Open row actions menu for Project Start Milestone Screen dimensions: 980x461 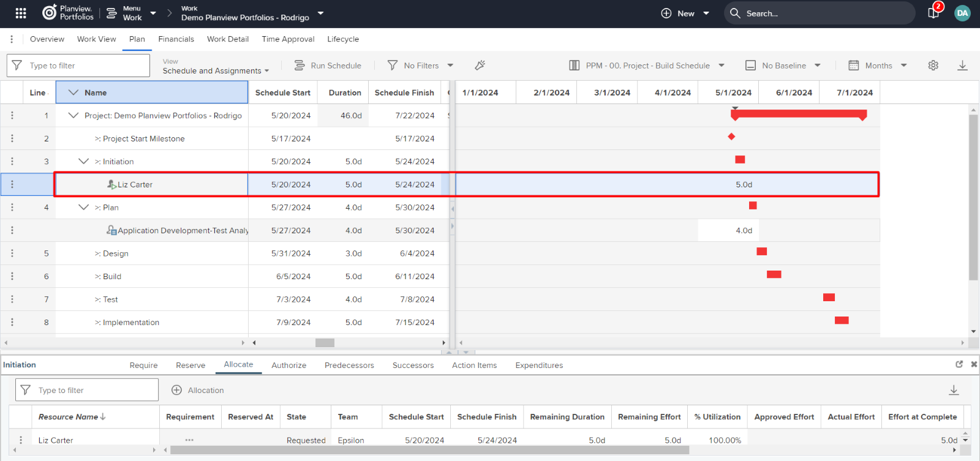point(12,138)
